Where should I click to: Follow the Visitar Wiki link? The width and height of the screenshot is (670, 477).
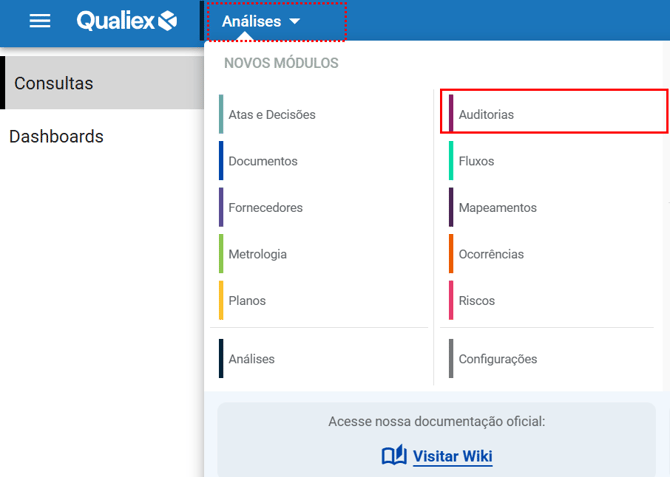452,457
